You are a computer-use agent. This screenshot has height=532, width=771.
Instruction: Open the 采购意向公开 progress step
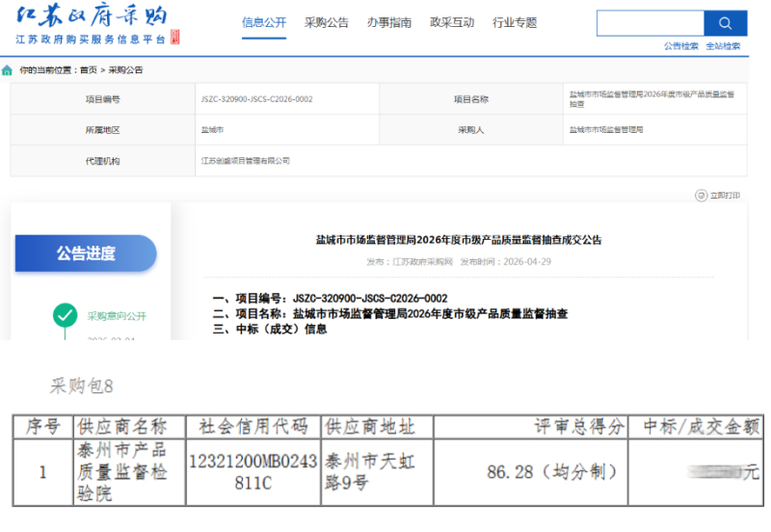[x=117, y=316]
